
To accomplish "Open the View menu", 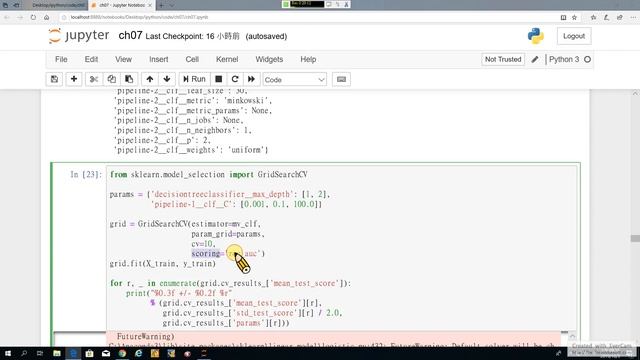I will point(123,60).
